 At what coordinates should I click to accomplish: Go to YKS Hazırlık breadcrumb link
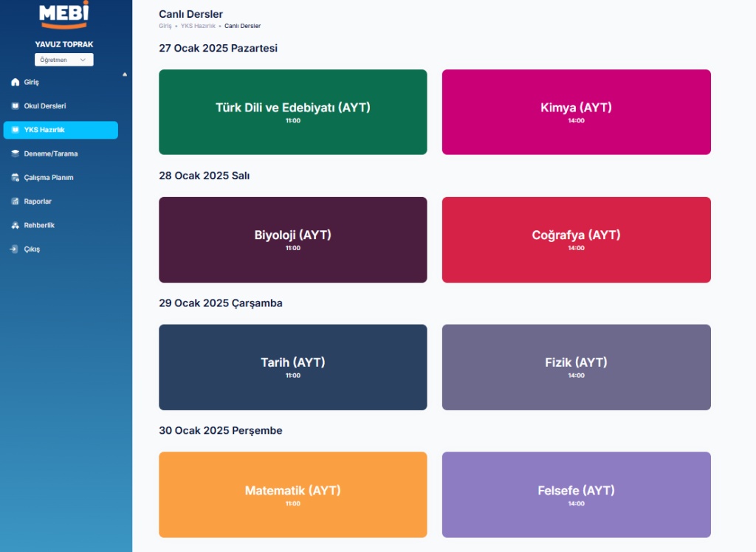(198, 26)
